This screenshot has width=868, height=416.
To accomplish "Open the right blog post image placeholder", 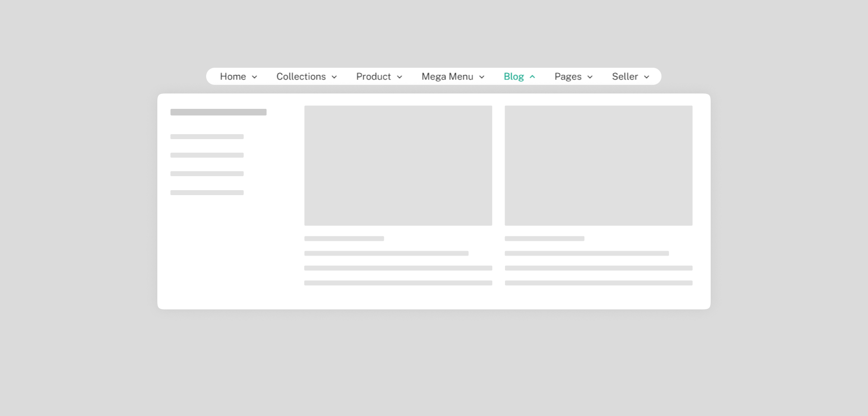I will point(598,165).
